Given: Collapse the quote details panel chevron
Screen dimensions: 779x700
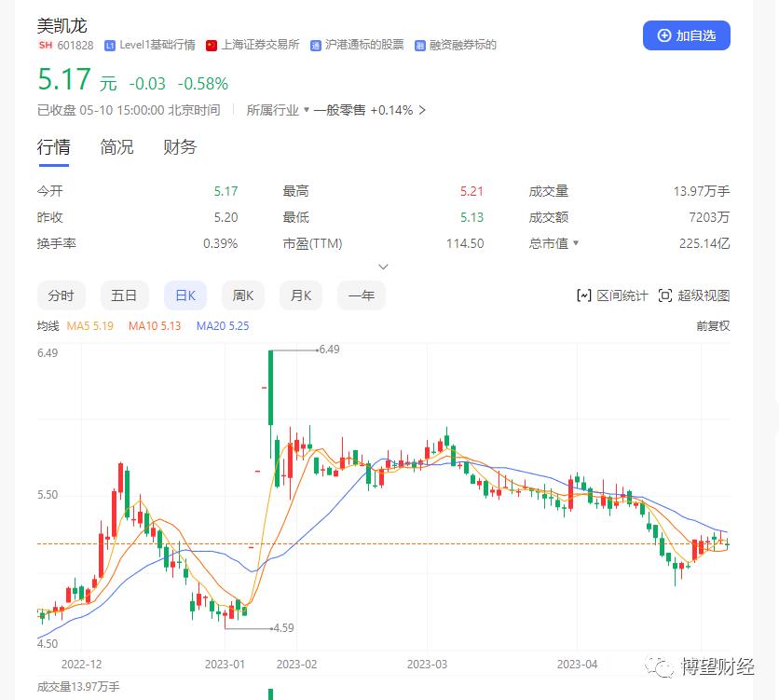Looking at the screenshot, I should [383, 266].
